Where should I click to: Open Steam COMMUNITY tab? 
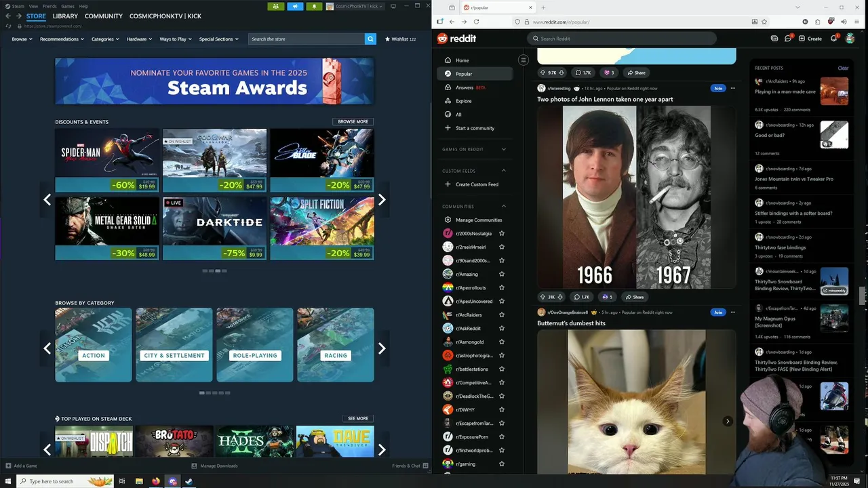104,16
